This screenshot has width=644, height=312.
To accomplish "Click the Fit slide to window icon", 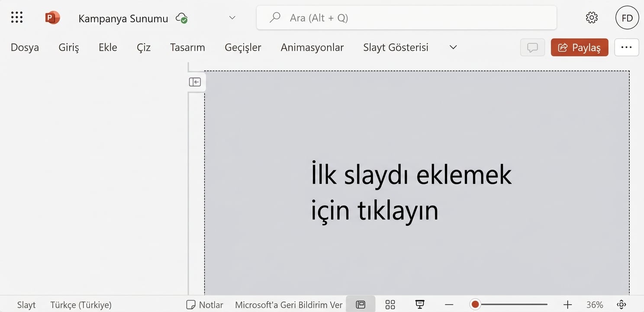I will click(621, 304).
